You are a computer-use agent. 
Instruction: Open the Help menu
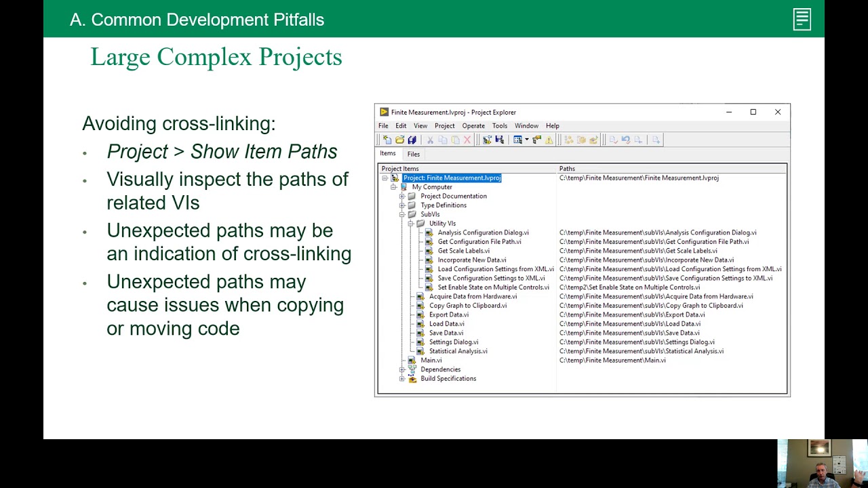click(x=553, y=126)
